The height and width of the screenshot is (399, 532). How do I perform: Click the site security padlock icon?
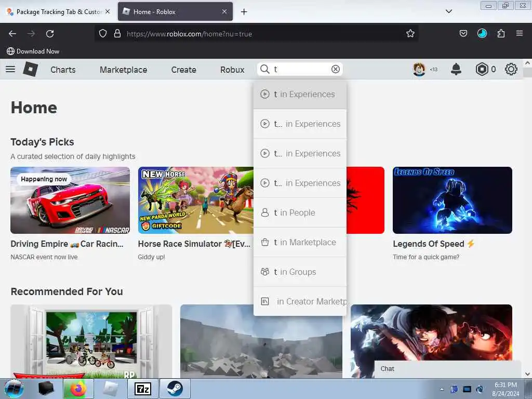point(117,34)
